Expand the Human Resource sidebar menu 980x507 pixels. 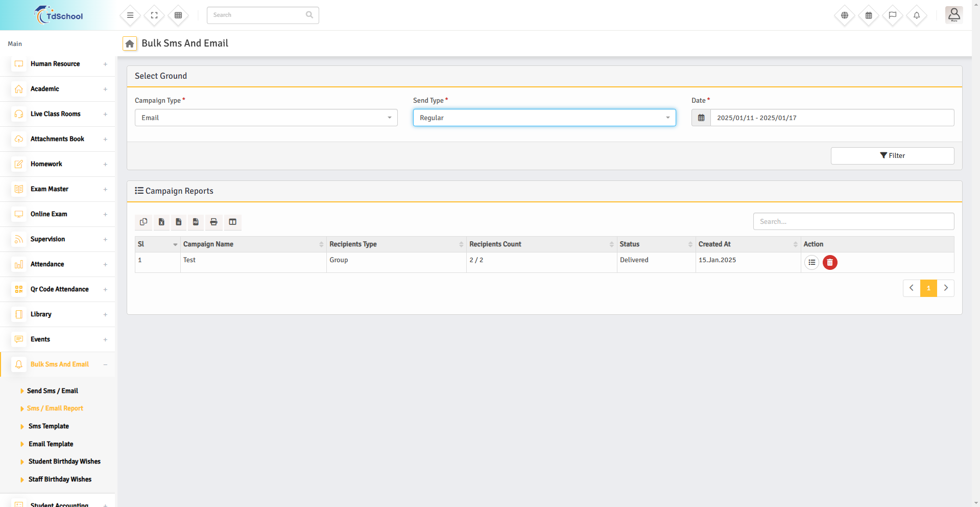pos(55,64)
